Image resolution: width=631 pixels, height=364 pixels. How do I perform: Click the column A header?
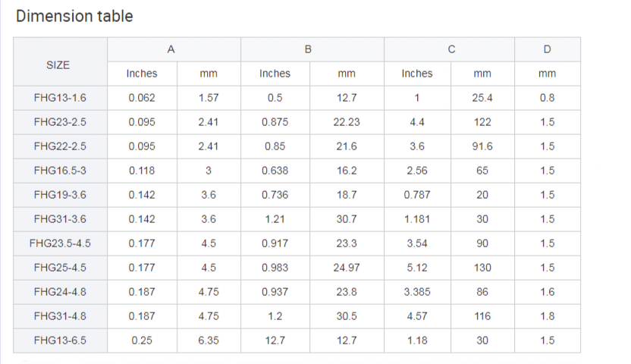[x=174, y=49]
